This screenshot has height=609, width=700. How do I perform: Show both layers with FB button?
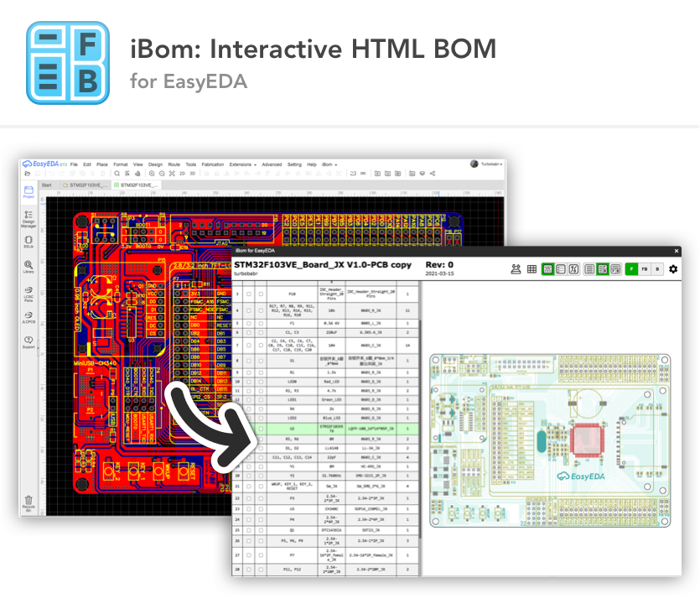644,269
